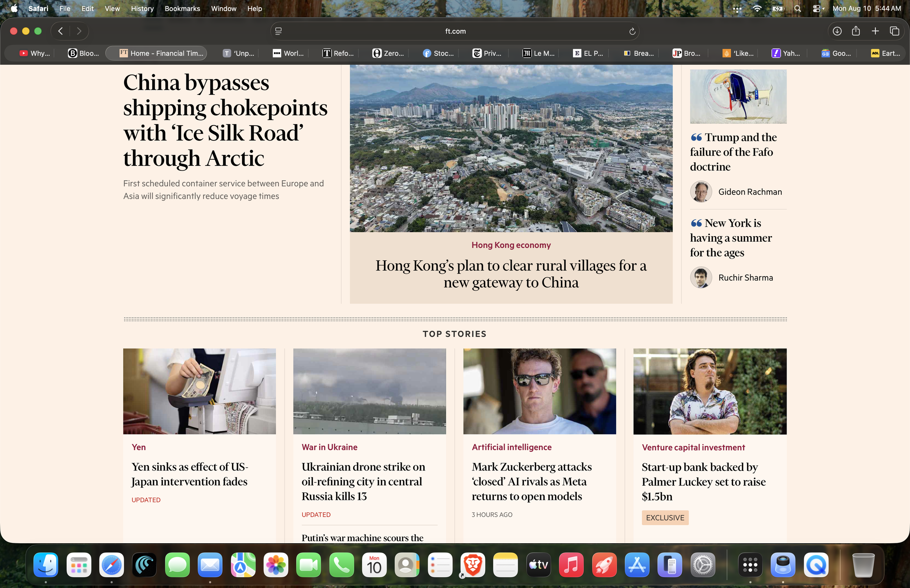Open Photos from the Dock
Image resolution: width=910 pixels, height=588 pixels.
pos(276,564)
